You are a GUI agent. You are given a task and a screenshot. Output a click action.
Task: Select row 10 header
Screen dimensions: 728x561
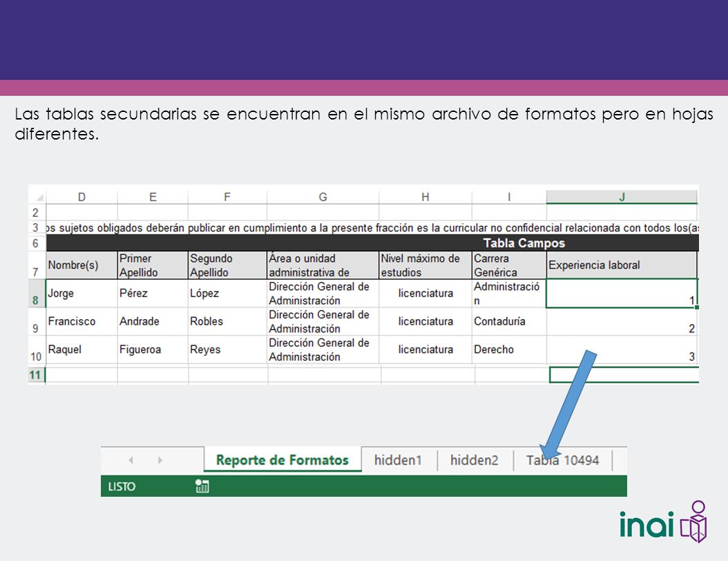click(x=36, y=350)
